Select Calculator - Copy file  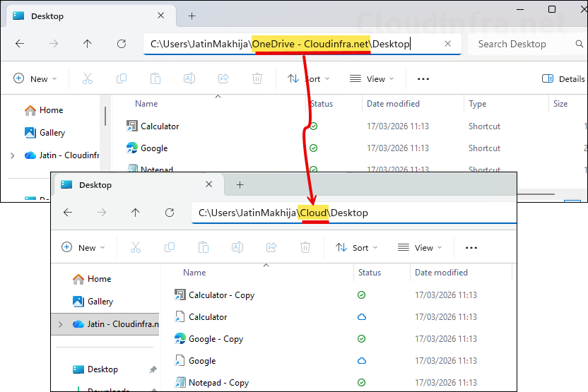(x=221, y=295)
